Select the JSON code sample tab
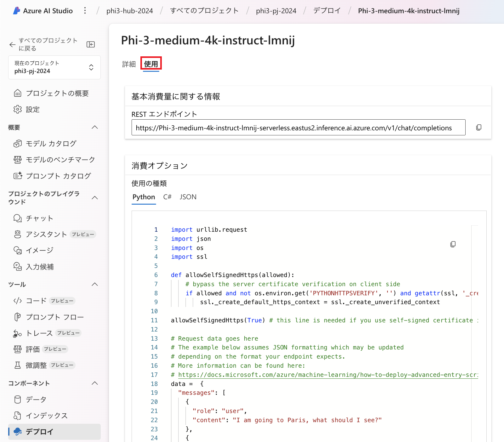The width and height of the screenshot is (504, 442). coord(188,197)
